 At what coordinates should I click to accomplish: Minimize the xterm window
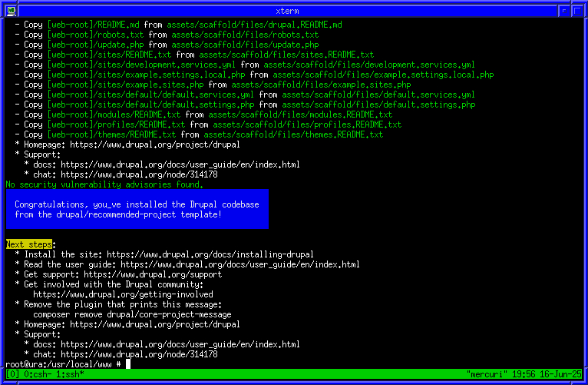pyautogui.click(x=563, y=11)
